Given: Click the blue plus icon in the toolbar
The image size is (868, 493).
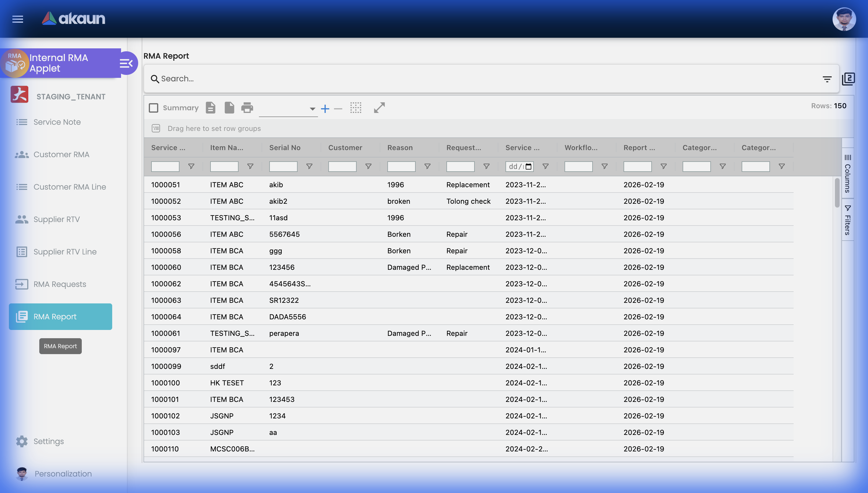Looking at the screenshot, I should (x=325, y=108).
